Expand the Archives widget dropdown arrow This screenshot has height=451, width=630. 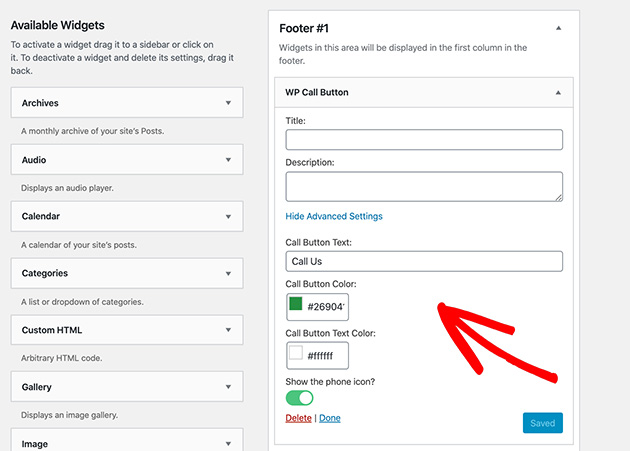pos(228,103)
